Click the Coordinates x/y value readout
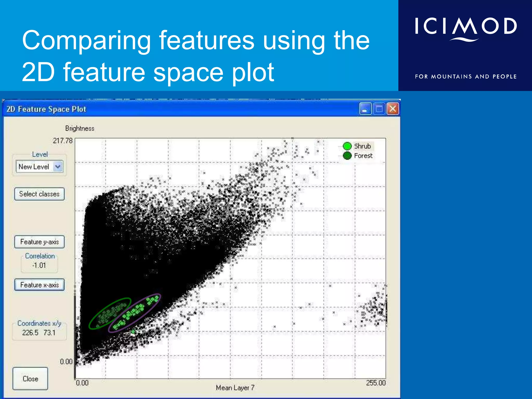 tap(39, 332)
